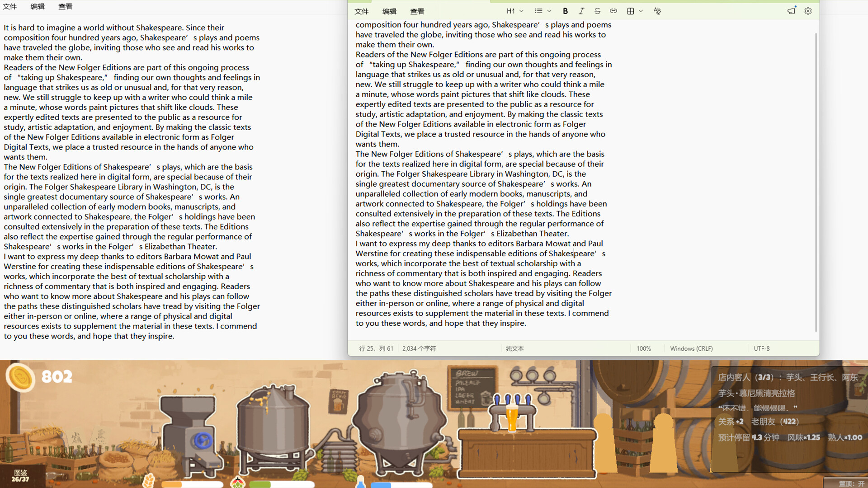The width and height of the screenshot is (868, 488).
Task: Open the list style bullet icon
Action: (538, 11)
